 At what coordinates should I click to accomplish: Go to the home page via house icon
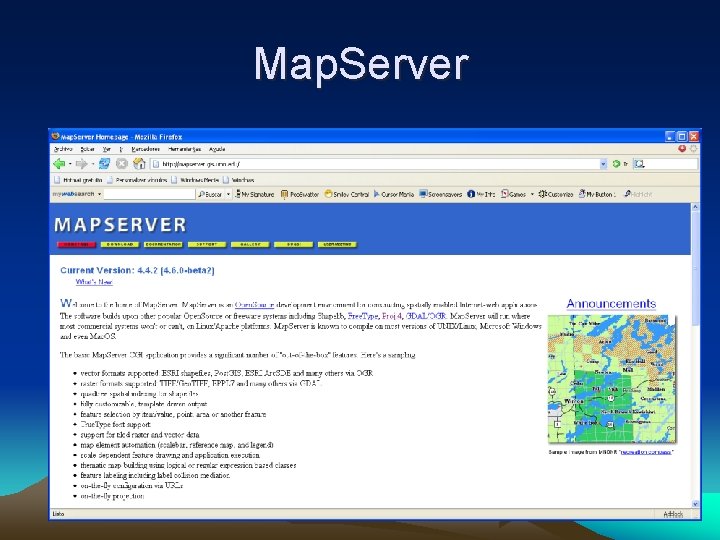(x=139, y=163)
